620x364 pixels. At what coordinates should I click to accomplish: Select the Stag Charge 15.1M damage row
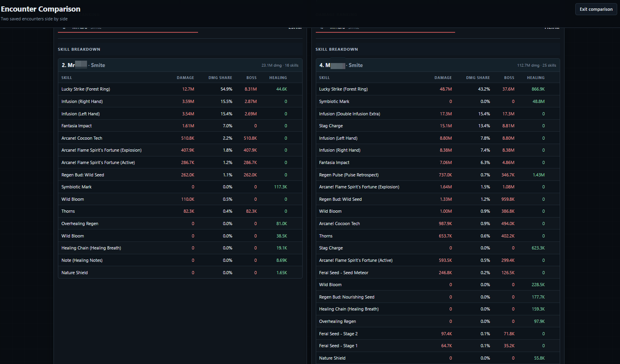438,126
